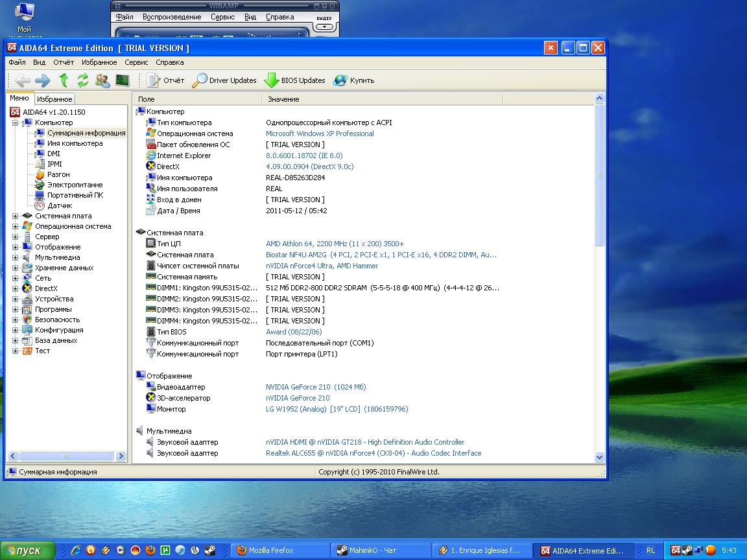Open NVIDIA GeForce 210 (1024 Мб) link

tap(316, 387)
